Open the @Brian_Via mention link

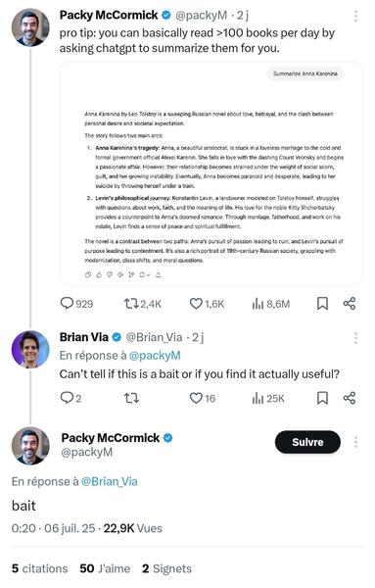tap(109, 481)
